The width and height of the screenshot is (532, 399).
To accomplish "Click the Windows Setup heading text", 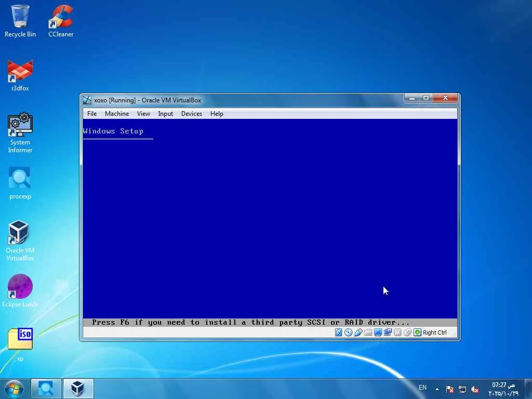I will pyautogui.click(x=113, y=131).
